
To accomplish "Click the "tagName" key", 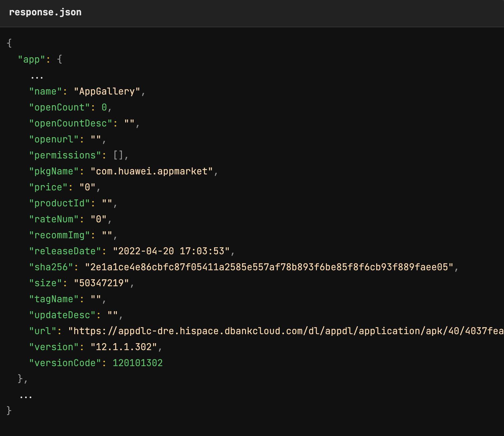I will pyautogui.click(x=54, y=299).
